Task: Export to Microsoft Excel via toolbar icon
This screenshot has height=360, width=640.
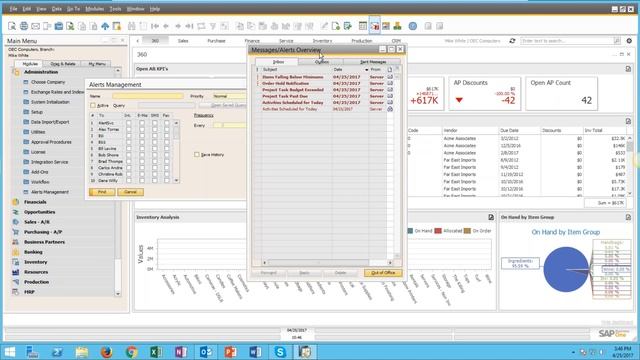Action: pyautogui.click(x=70, y=26)
